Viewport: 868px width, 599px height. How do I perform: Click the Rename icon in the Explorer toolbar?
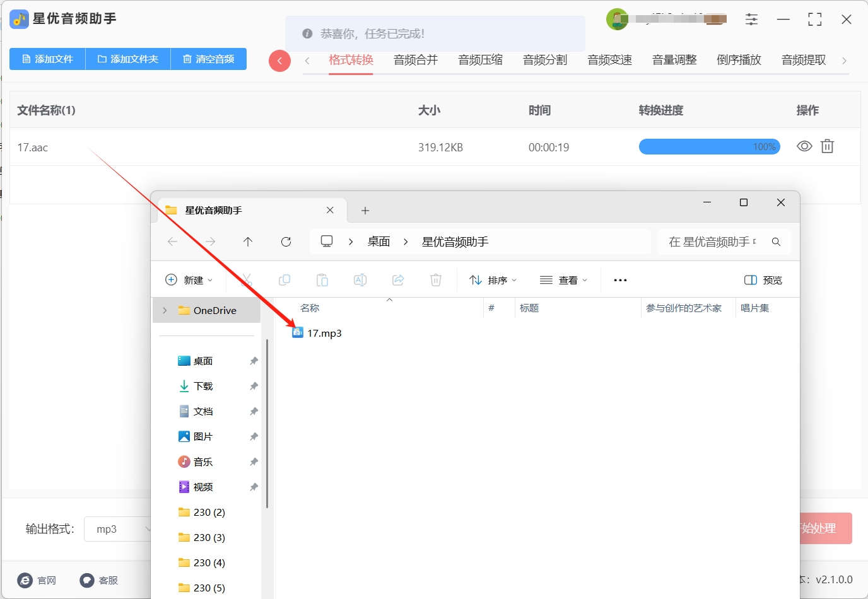[x=360, y=280]
